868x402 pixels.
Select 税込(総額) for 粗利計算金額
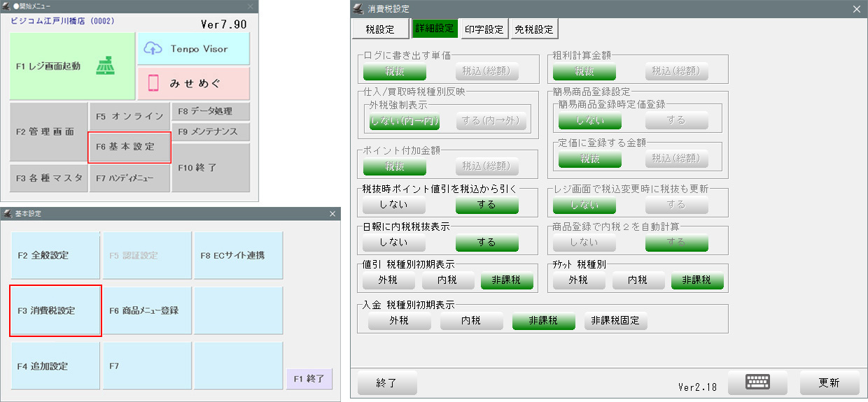(x=677, y=71)
